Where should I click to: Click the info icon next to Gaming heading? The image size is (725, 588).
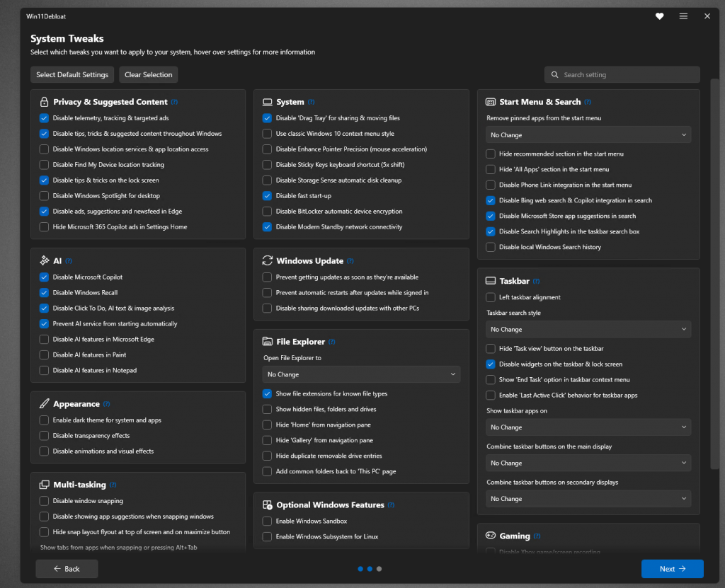point(536,536)
